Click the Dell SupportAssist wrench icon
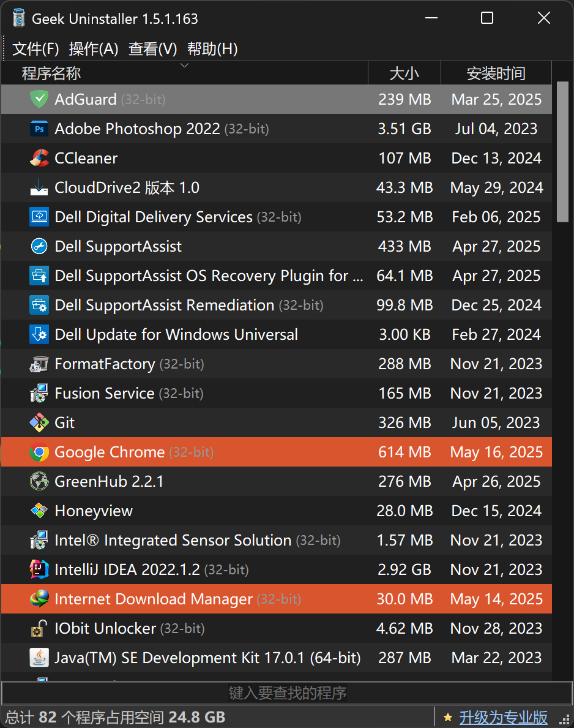Screen dimensions: 574x728 click(39, 246)
